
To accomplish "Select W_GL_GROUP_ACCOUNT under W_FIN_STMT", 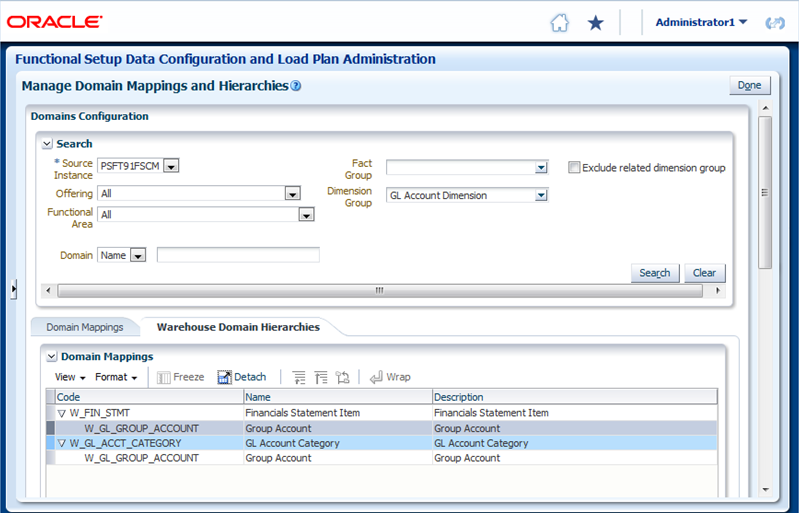I will tap(142, 428).
